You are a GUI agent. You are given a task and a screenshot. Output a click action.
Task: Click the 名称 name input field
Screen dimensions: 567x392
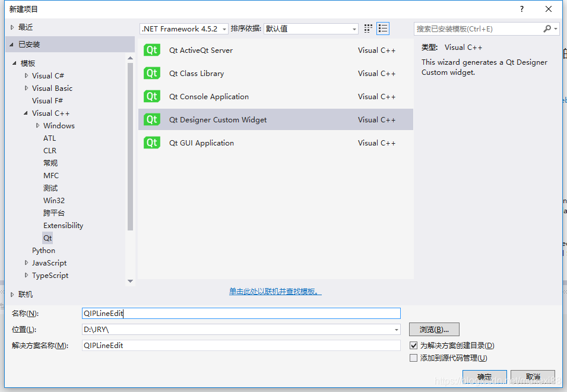click(241, 313)
